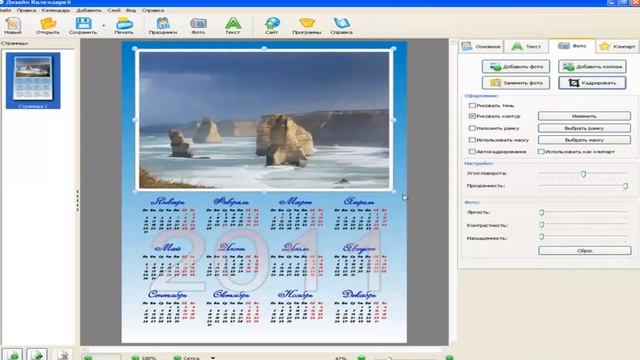This screenshot has height=360, width=640.
Task: Open help via the Справка book toolbar icon
Action: (342, 25)
